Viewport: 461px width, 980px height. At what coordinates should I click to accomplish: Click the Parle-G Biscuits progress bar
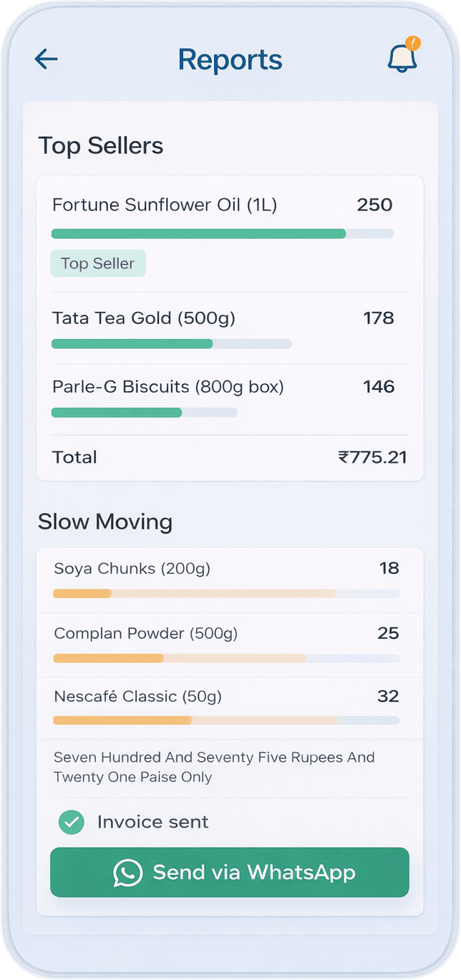pyautogui.click(x=145, y=413)
